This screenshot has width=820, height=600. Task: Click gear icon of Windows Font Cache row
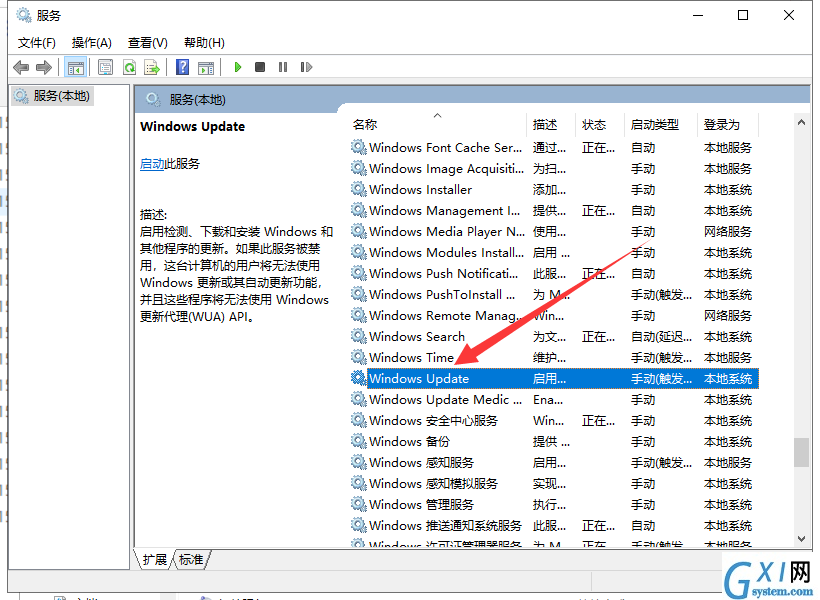(358, 147)
